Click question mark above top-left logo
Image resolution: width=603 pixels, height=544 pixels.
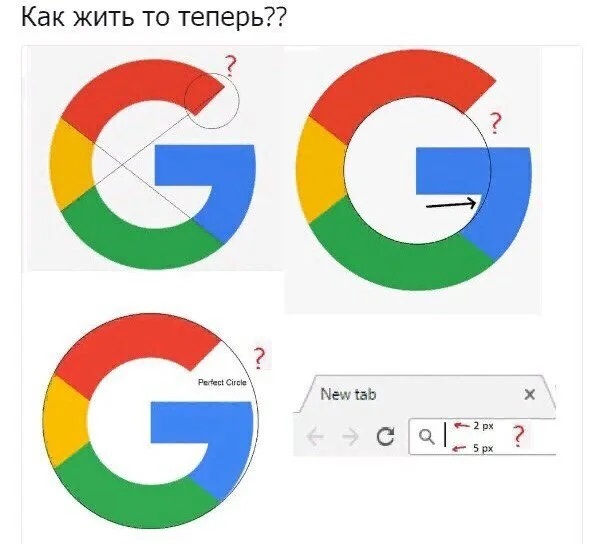coord(230,66)
